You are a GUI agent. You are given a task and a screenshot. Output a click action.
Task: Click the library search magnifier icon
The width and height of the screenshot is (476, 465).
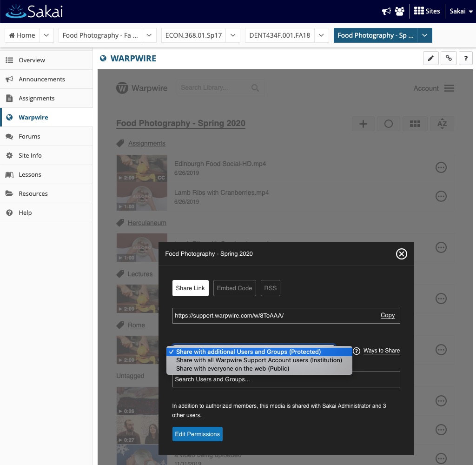(x=255, y=88)
